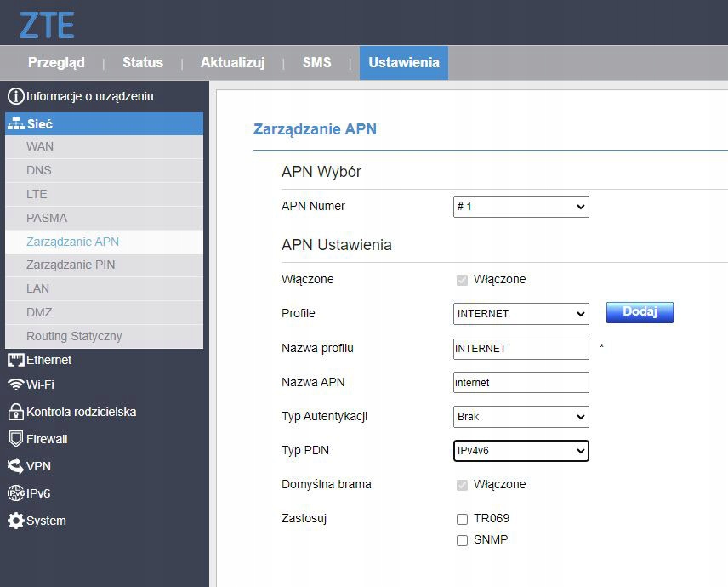728x587 pixels.
Task: Open the APN Numer dropdown
Action: [520, 207]
